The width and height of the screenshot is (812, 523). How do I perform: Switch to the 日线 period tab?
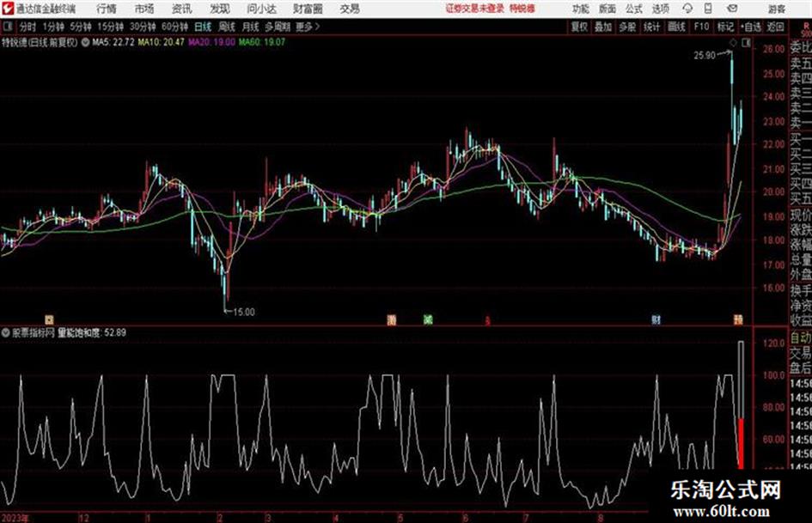tap(203, 27)
